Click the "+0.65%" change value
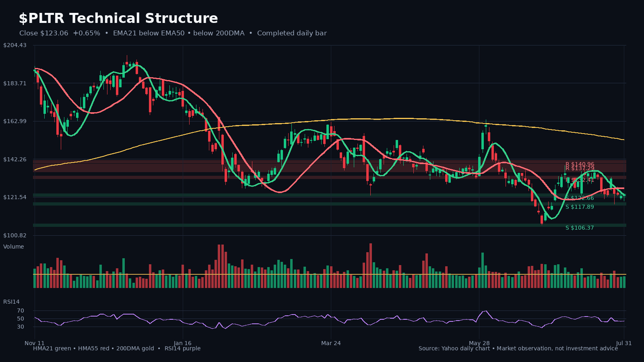 87,33
